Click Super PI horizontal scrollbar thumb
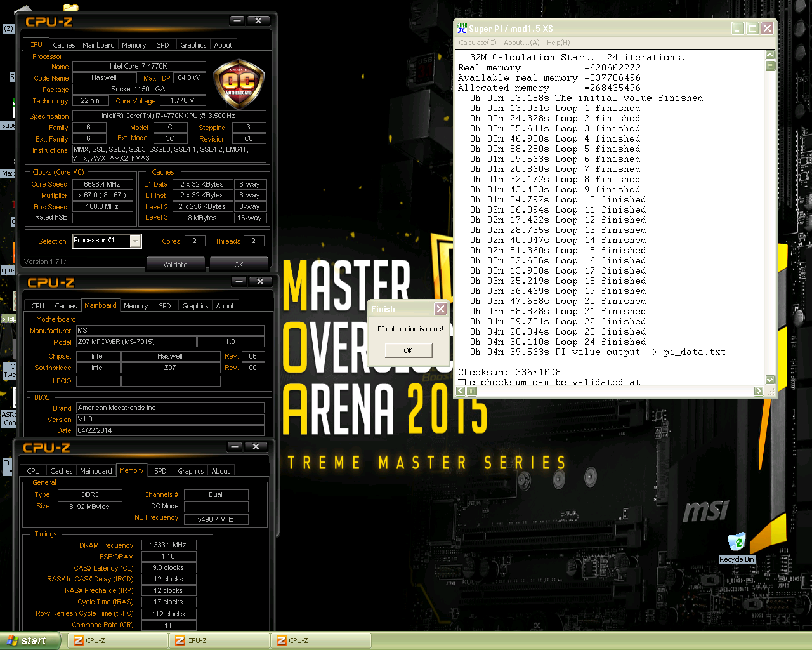The image size is (812, 650). point(472,391)
